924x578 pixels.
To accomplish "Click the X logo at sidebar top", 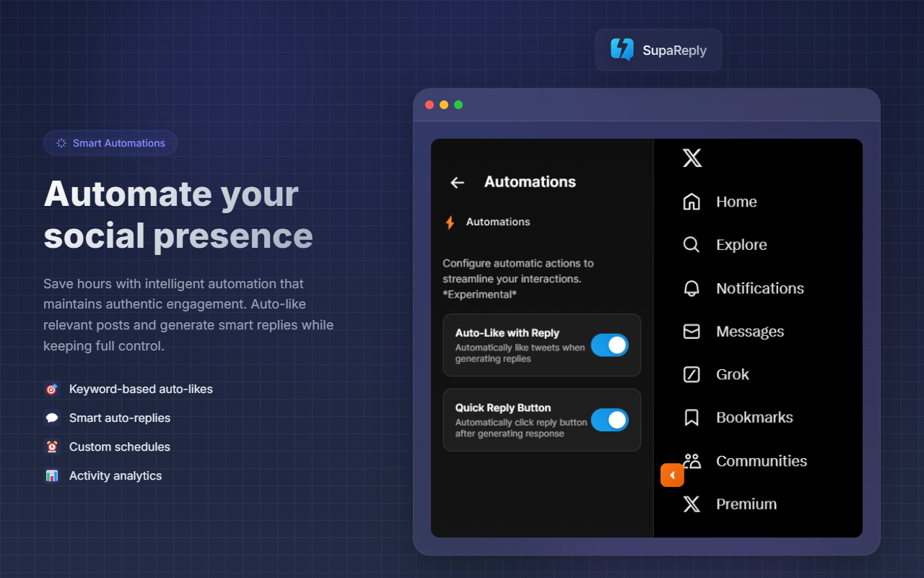I will click(x=692, y=158).
